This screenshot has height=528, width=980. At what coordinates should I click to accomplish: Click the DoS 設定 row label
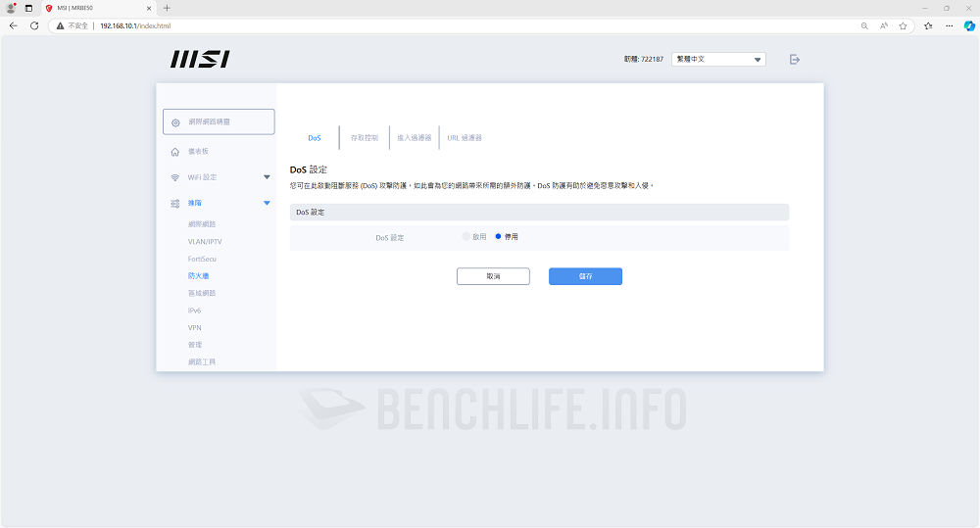tap(389, 238)
